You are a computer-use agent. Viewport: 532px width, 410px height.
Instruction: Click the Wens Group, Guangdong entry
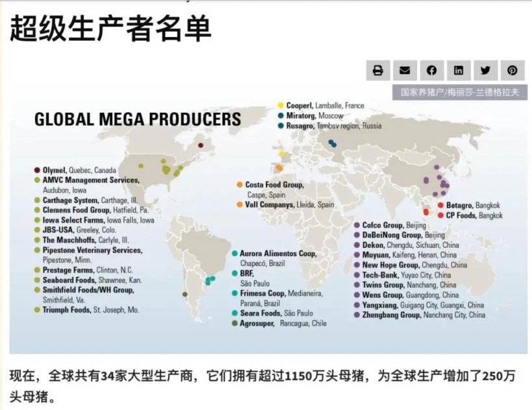point(407,295)
